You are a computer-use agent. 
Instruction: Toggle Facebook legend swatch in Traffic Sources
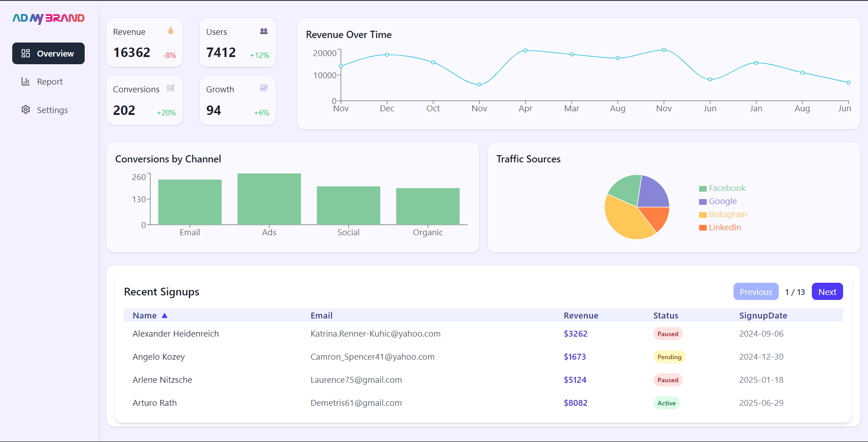[x=703, y=189]
